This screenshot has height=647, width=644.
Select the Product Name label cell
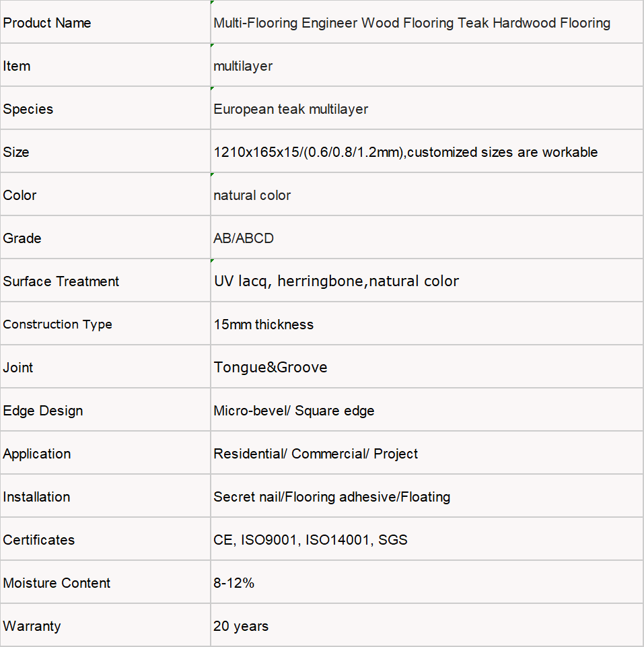coord(105,22)
